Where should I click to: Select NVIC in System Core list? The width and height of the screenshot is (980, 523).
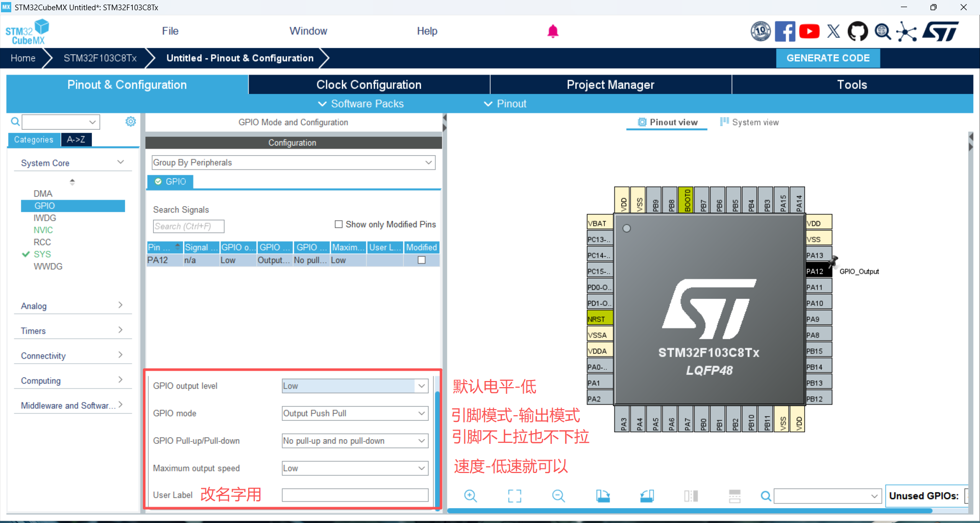coord(43,230)
